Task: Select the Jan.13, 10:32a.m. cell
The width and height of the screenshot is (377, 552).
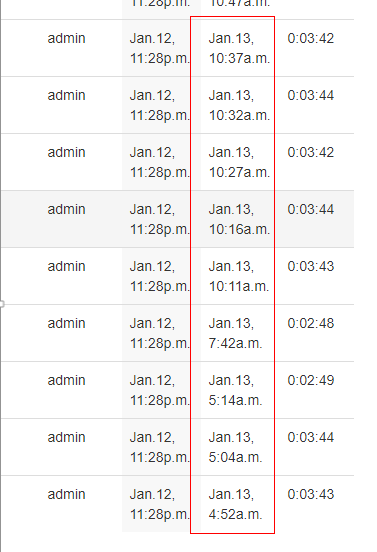Action: 239,105
